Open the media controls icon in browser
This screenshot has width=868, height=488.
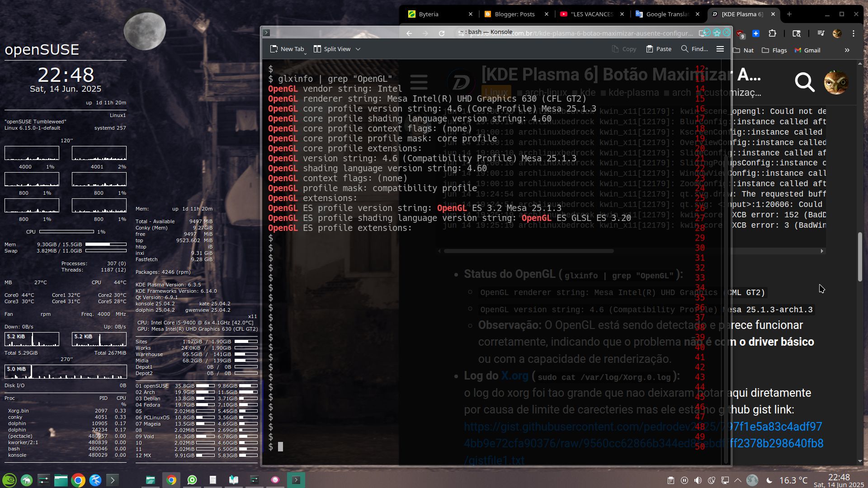(821, 33)
